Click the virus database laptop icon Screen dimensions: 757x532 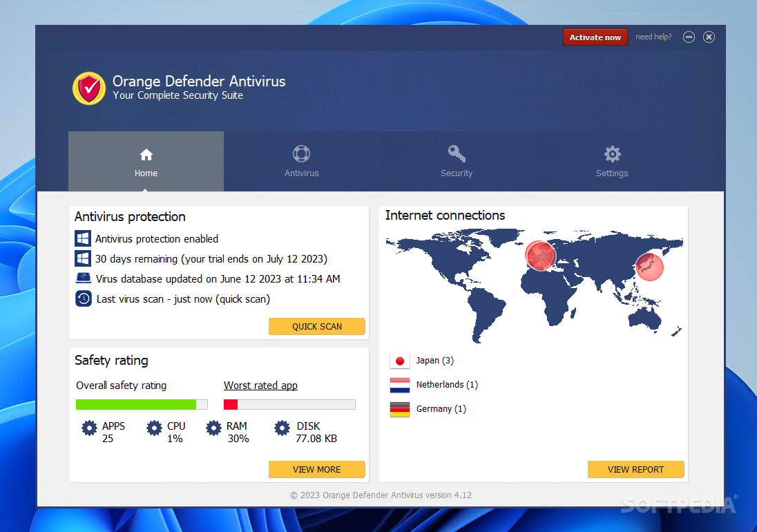(x=84, y=278)
